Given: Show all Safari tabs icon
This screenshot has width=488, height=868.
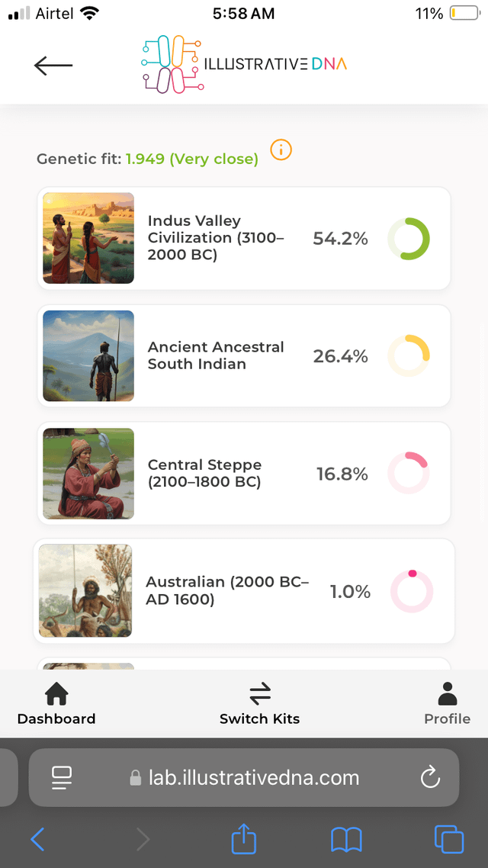Looking at the screenshot, I should pyautogui.click(x=448, y=840).
